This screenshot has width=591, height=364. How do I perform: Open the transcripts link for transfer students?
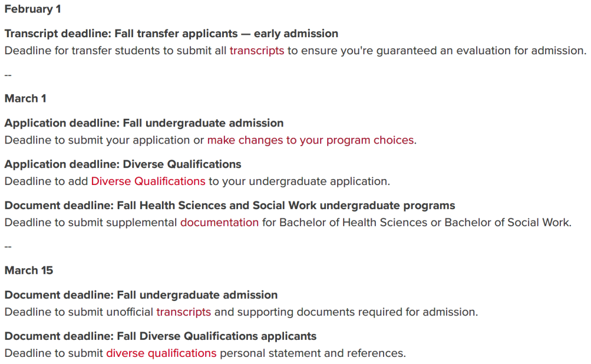257,50
